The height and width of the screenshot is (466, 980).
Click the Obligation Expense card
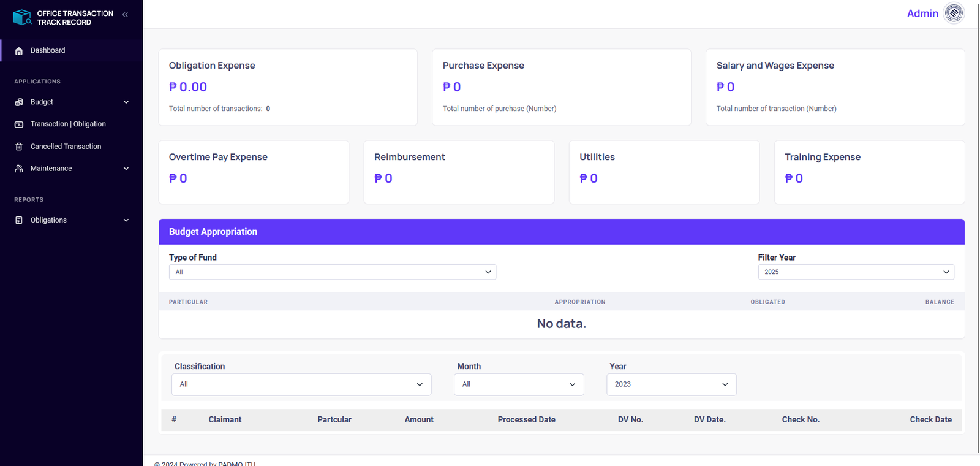[288, 87]
